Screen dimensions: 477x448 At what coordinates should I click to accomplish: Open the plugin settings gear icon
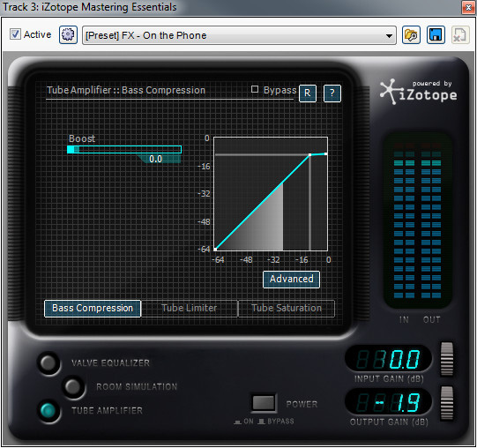68,35
